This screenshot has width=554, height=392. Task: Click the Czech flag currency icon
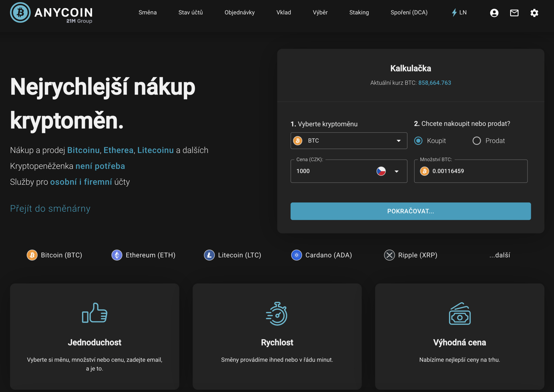[x=381, y=171]
